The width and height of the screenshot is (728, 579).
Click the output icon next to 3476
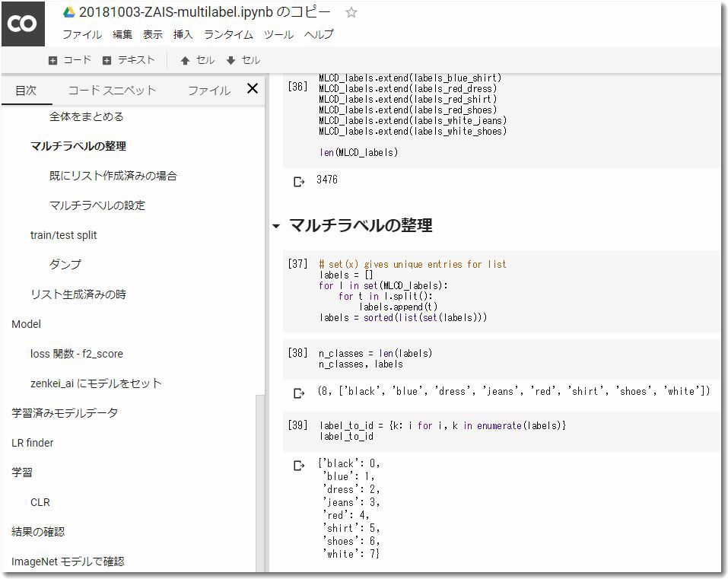pyautogui.click(x=299, y=181)
